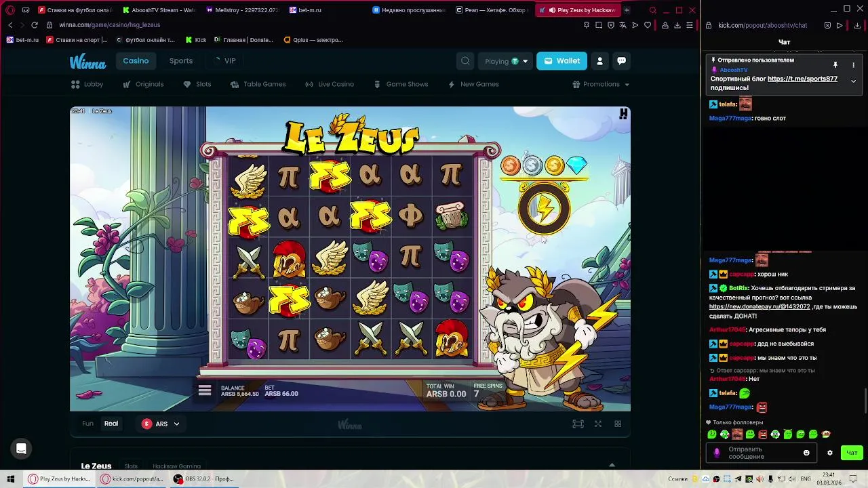Toggle theater mode under the game
Viewport: 868px width, 488px height.
click(x=578, y=424)
